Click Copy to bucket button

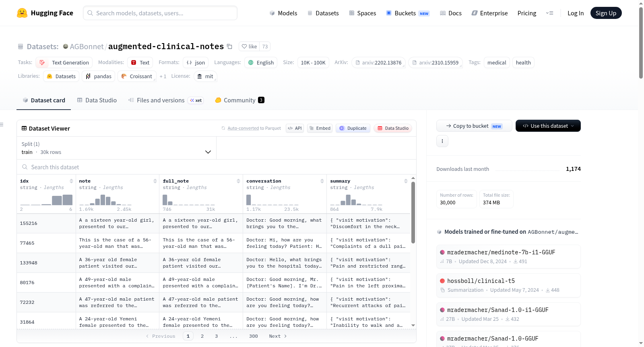[474, 126]
